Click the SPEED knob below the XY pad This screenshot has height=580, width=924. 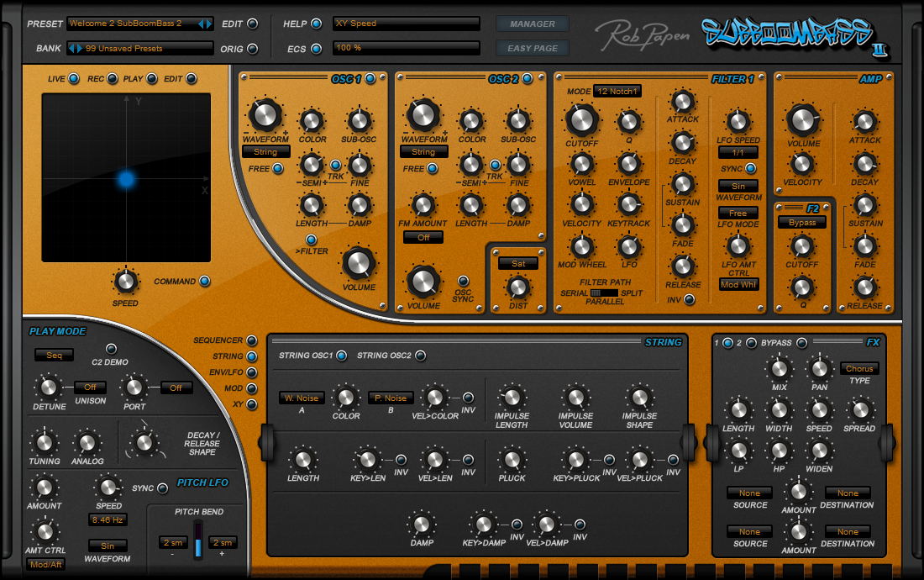125,281
